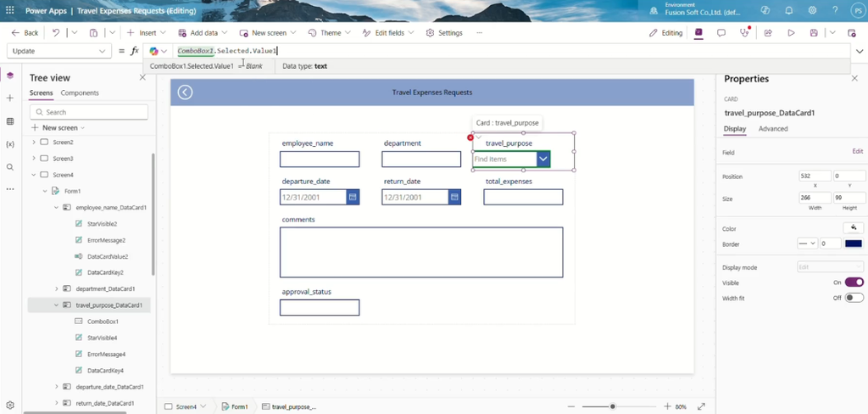Click the Save icon in top toolbar
This screenshot has height=414, width=868.
pos(814,33)
